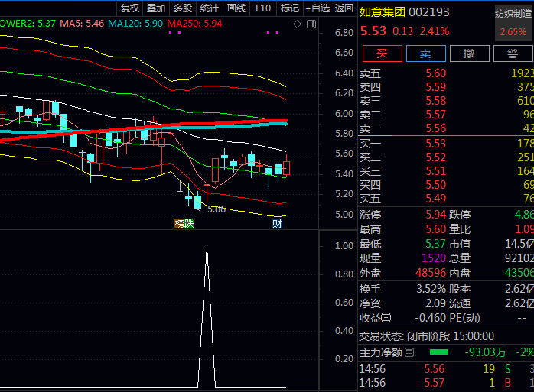Image resolution: width=534 pixels, height=392 pixels.
Task: Click the MA250: 5.94 indicator label
Action: click(x=194, y=24)
